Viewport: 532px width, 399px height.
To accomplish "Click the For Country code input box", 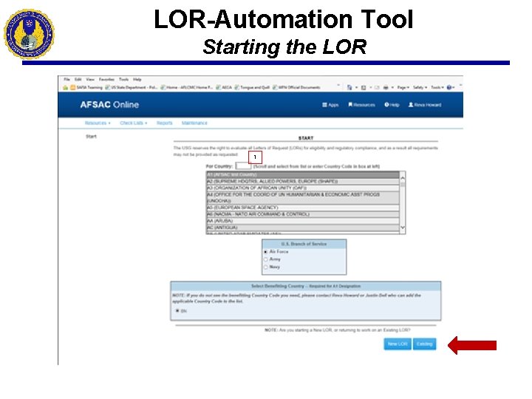I will pyautogui.click(x=243, y=166).
